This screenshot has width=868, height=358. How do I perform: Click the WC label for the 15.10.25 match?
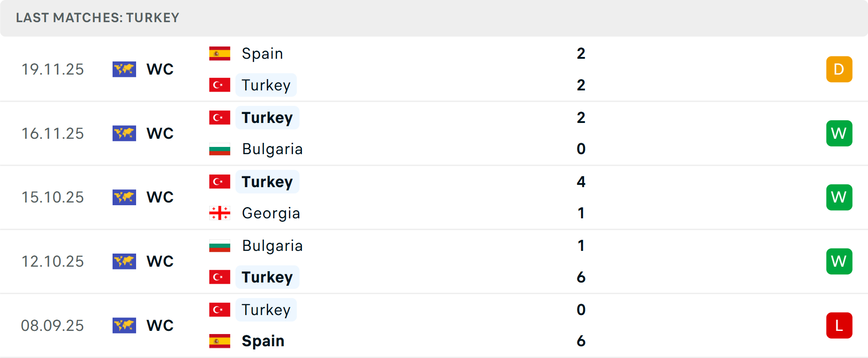(x=160, y=197)
